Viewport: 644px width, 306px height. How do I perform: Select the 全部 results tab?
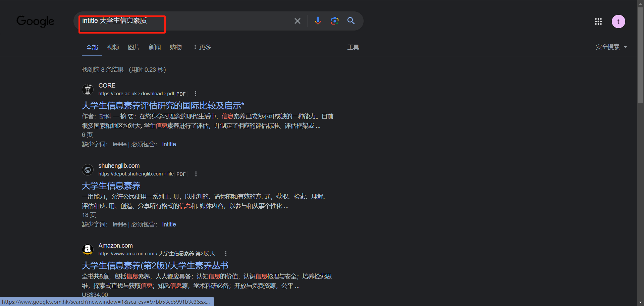[x=92, y=47]
